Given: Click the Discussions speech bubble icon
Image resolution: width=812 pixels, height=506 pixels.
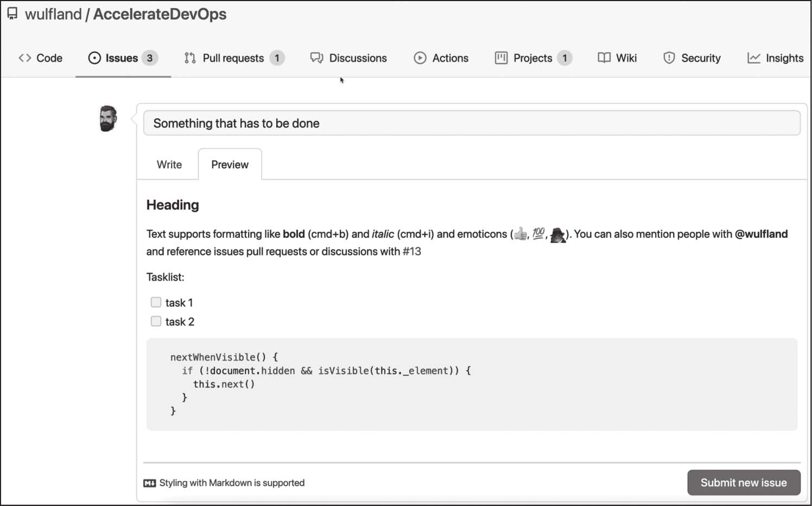Looking at the screenshot, I should tap(316, 58).
